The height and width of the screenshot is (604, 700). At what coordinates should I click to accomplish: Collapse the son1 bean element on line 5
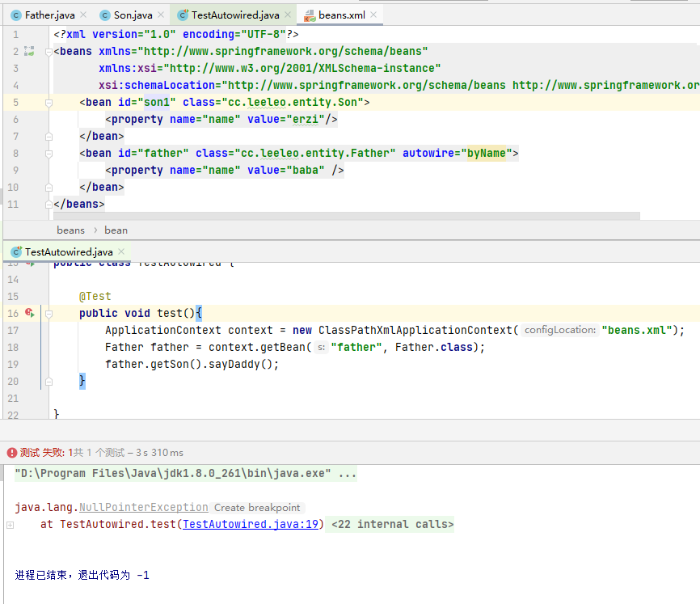[49, 103]
